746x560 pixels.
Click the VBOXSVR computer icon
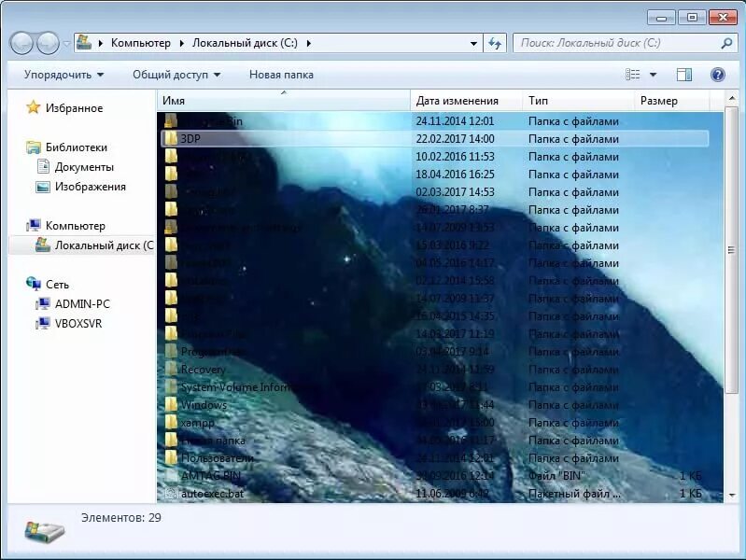tap(43, 324)
